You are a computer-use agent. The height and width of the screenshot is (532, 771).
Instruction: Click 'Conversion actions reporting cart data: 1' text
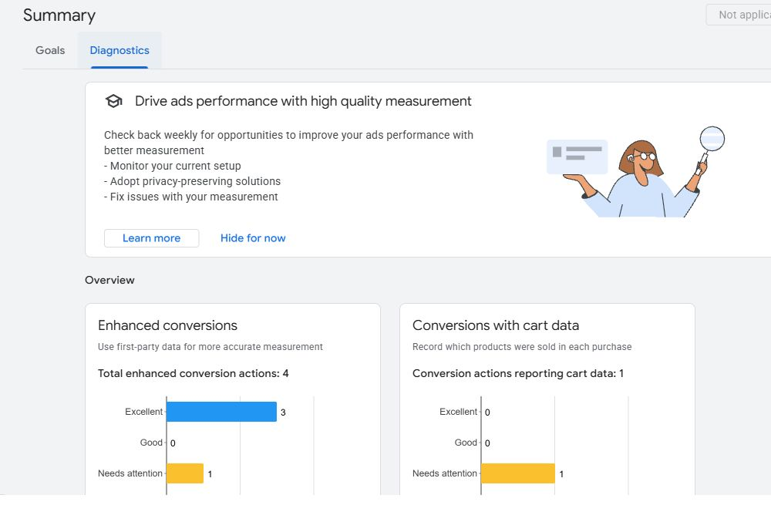[x=518, y=374]
